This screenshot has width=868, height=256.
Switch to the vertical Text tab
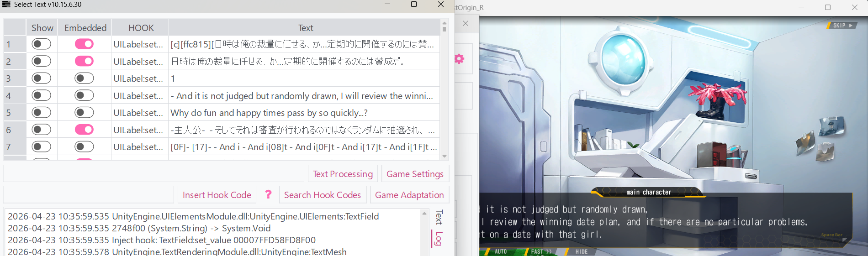tap(439, 217)
